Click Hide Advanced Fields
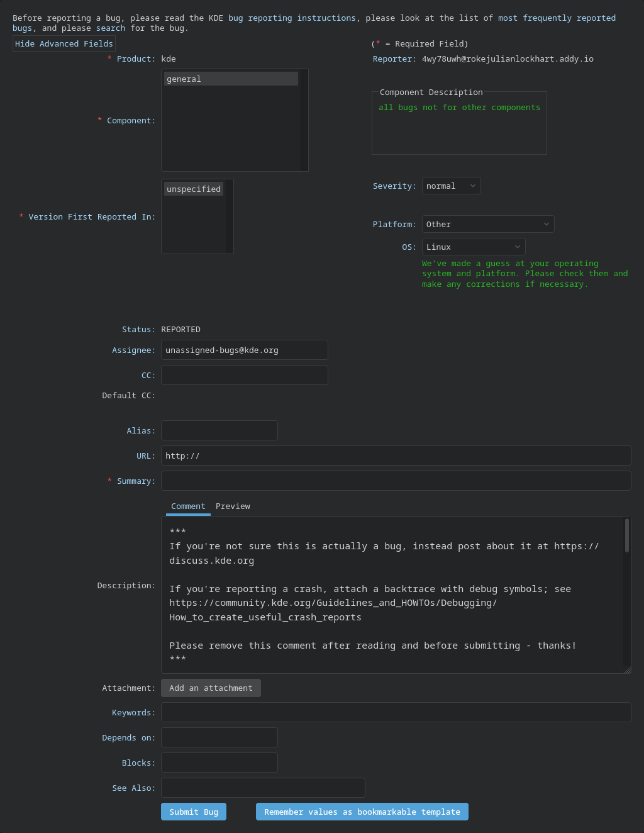 point(64,43)
